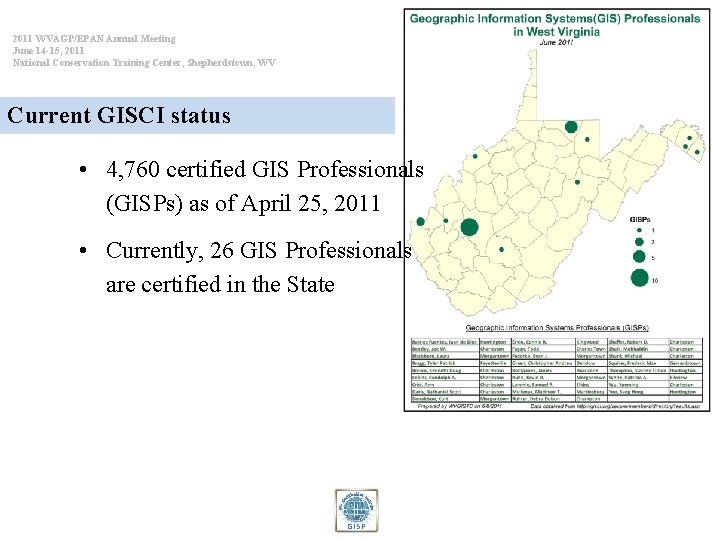Click the 'Geographic Information Systems Professionals (GISPs)' table caption
The height and width of the screenshot is (540, 720).
[557, 328]
